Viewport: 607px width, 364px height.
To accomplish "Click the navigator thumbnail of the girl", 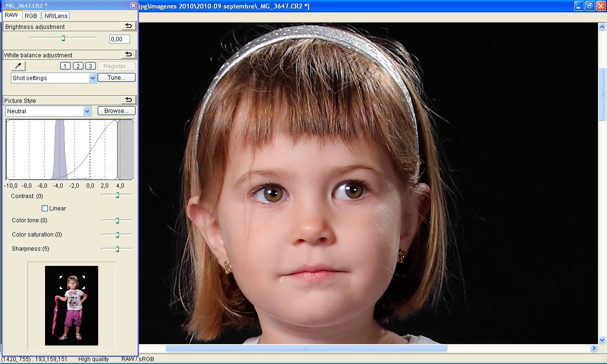I will coord(72,305).
